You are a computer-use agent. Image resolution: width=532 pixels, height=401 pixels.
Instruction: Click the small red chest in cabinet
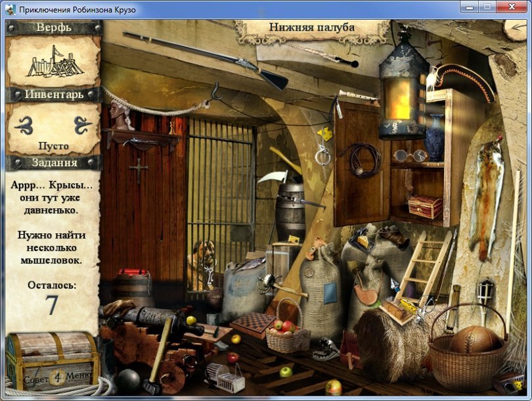pos(425,206)
